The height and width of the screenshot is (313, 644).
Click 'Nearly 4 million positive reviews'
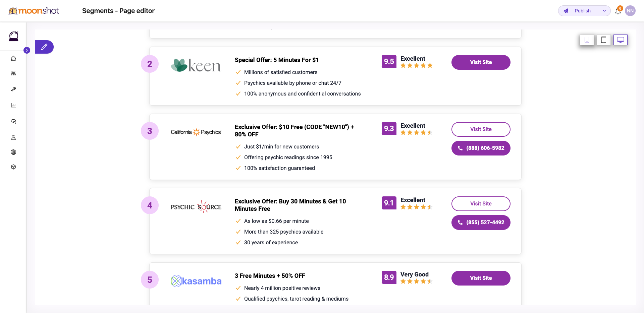pyautogui.click(x=282, y=288)
